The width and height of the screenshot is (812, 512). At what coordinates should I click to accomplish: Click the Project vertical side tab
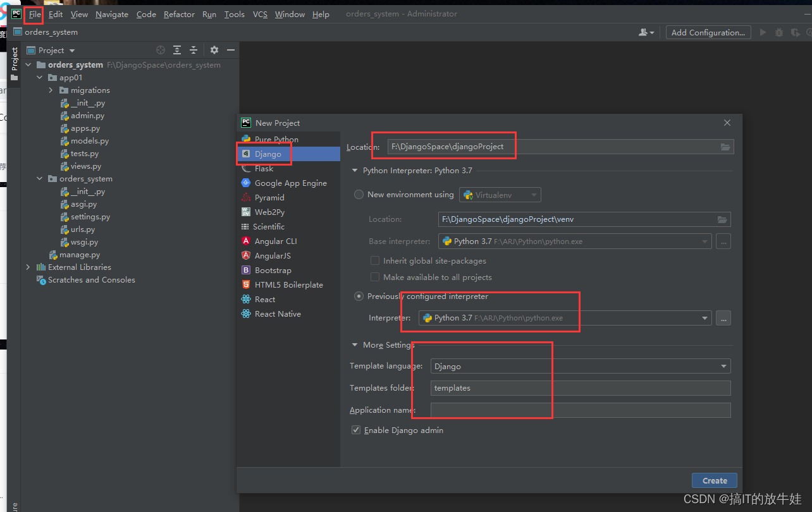15,64
